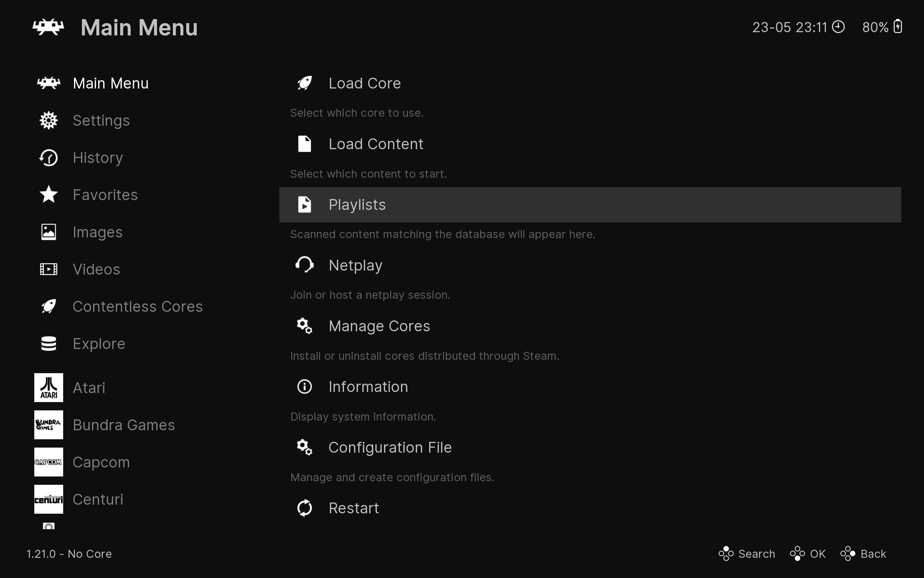
Task: Click 'Install or uninstall cores distributed through Steam.'
Action: pyautogui.click(x=424, y=356)
